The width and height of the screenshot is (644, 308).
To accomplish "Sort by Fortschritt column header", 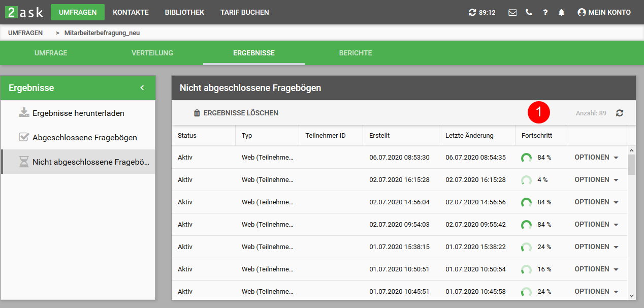I will (x=541, y=136).
